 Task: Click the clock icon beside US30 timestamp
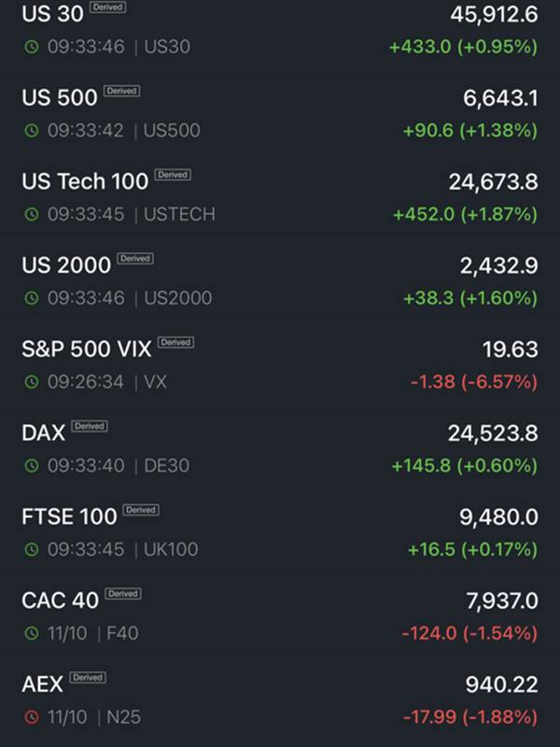(x=32, y=47)
